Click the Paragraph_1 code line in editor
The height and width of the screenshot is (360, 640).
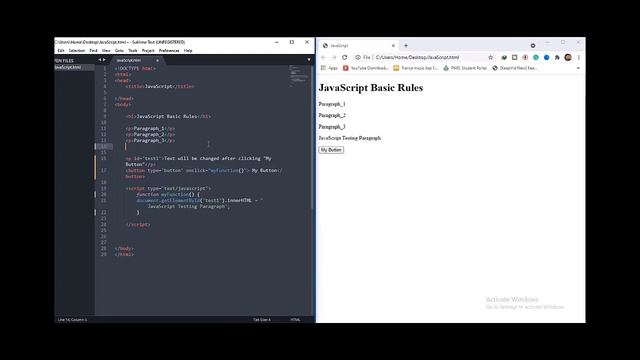click(150, 128)
